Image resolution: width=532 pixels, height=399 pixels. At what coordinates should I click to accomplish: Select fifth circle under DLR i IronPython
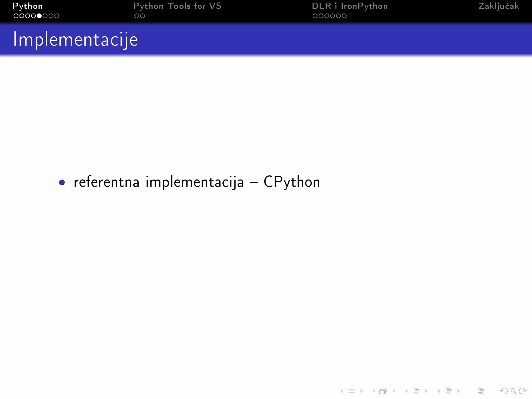click(x=338, y=16)
